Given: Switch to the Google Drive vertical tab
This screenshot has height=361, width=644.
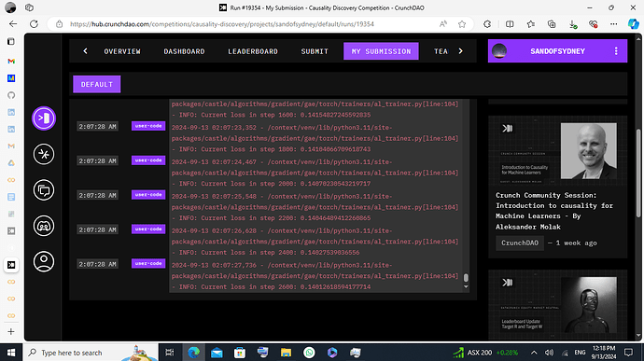Looking at the screenshot, I should (x=11, y=163).
